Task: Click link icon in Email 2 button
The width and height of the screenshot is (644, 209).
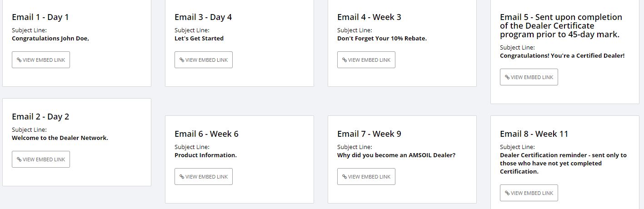Action: tap(19, 159)
